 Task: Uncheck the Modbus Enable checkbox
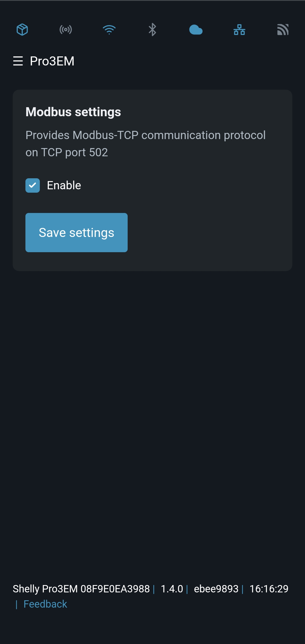point(32,185)
